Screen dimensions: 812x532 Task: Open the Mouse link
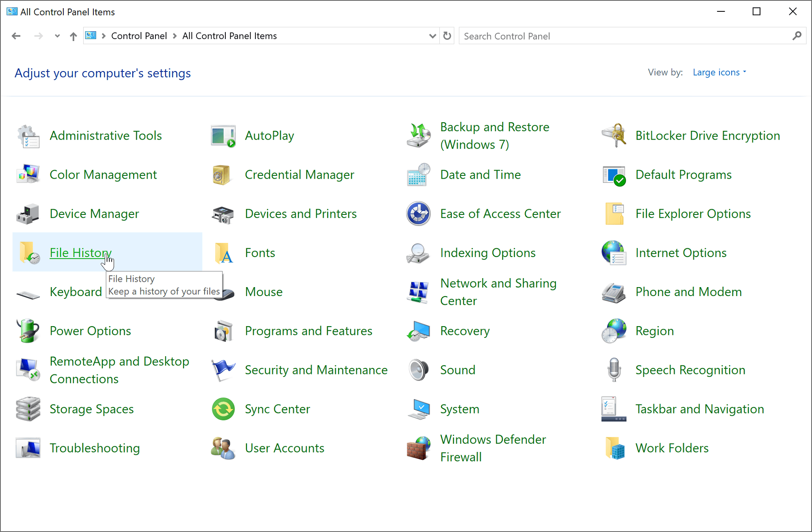[264, 292]
